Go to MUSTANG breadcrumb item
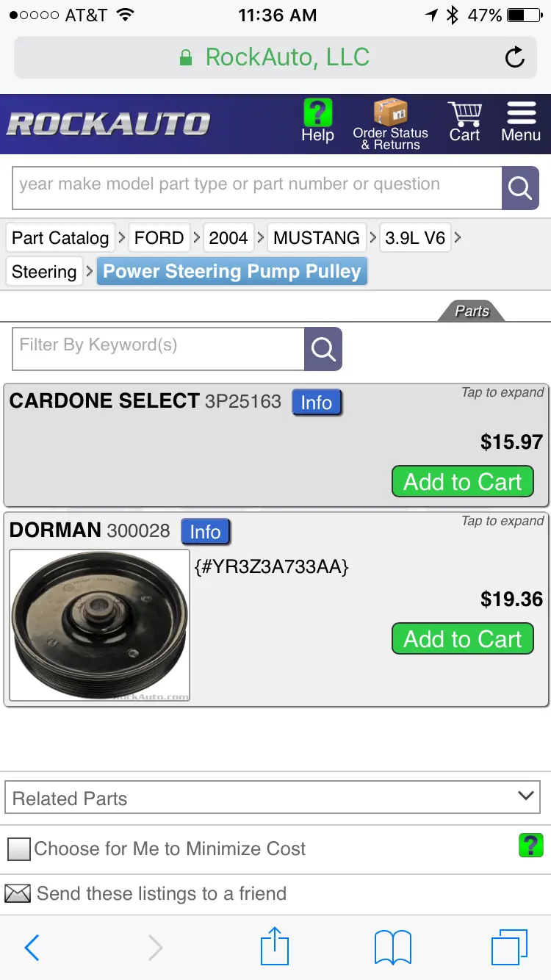This screenshot has height=980, width=551. 317,237
